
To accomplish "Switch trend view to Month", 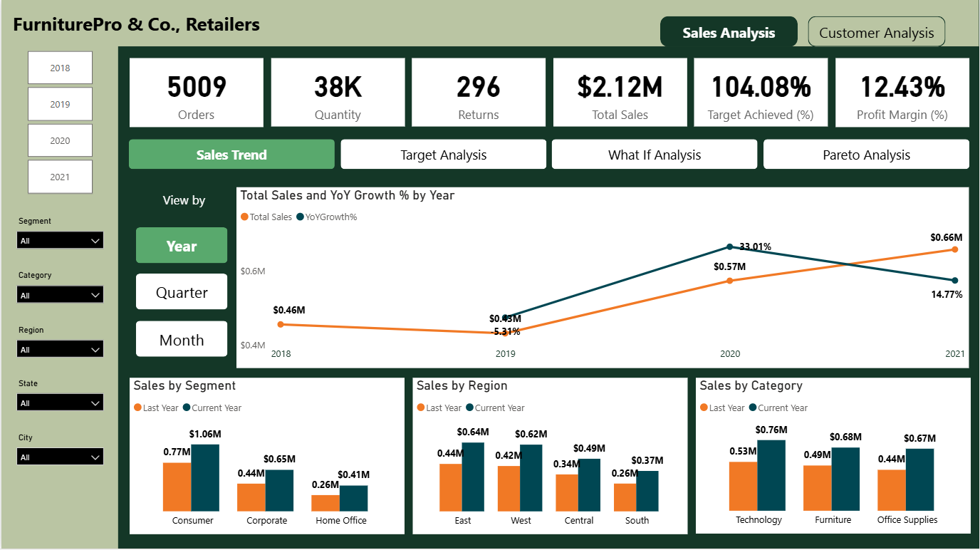I will tap(181, 338).
